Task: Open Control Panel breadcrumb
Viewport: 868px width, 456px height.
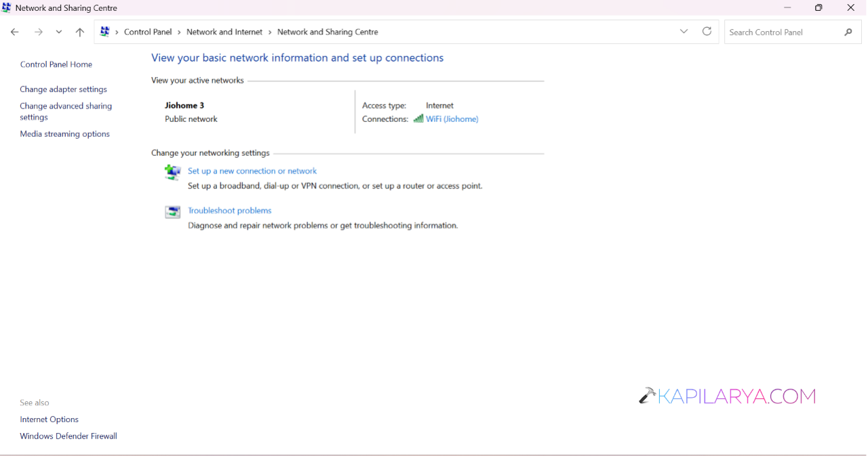Action: pos(148,32)
